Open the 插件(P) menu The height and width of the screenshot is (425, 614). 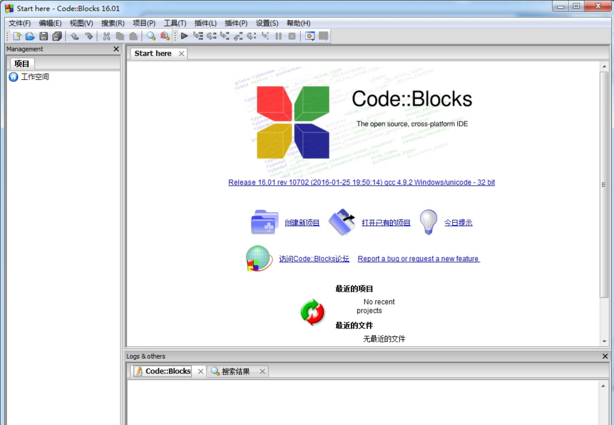coord(236,23)
